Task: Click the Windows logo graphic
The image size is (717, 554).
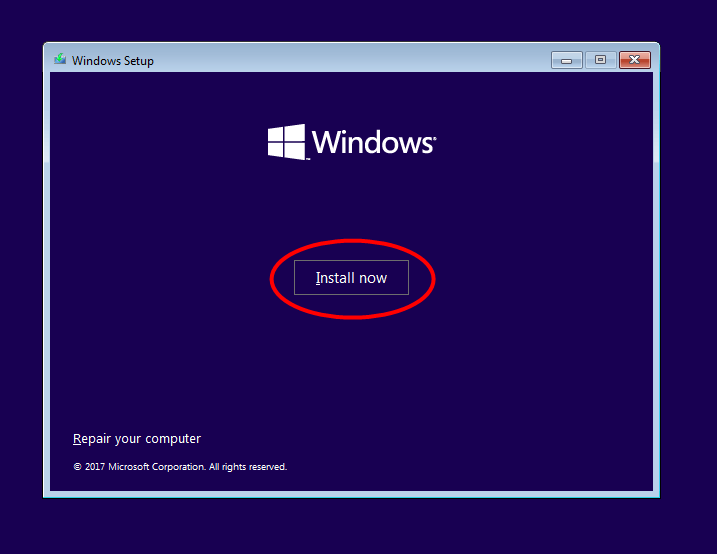Action: click(x=352, y=142)
